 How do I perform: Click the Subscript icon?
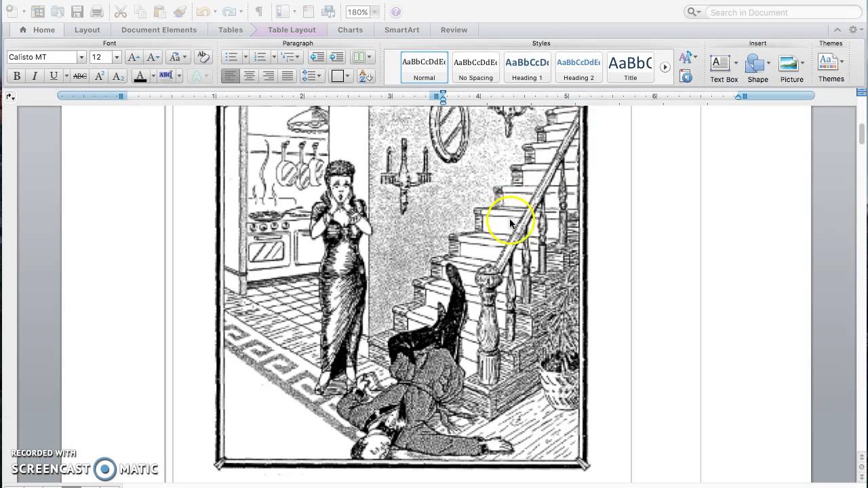point(118,76)
